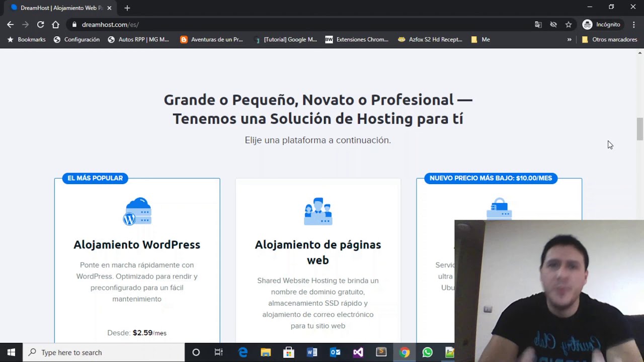Expand hidden bookmarks with double chevron
Screen dimensions: 644x362
coord(569,39)
